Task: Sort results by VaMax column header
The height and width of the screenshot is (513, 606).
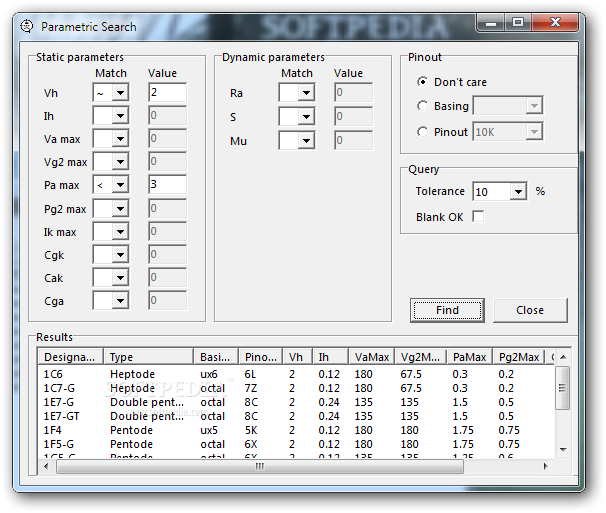Action: coord(371,357)
